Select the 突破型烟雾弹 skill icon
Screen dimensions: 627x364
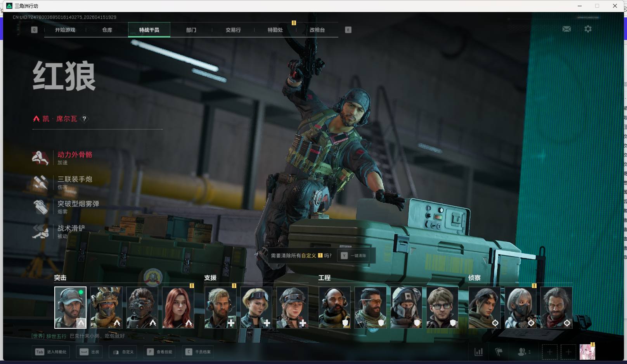[41, 207]
